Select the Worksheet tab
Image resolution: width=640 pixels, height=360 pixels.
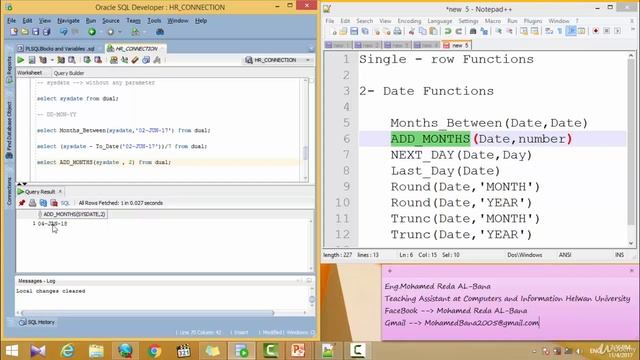[30, 73]
